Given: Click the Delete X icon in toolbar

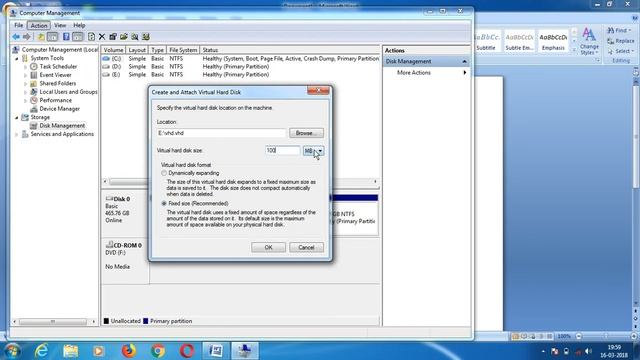Looking at the screenshot, I should click(x=102, y=37).
